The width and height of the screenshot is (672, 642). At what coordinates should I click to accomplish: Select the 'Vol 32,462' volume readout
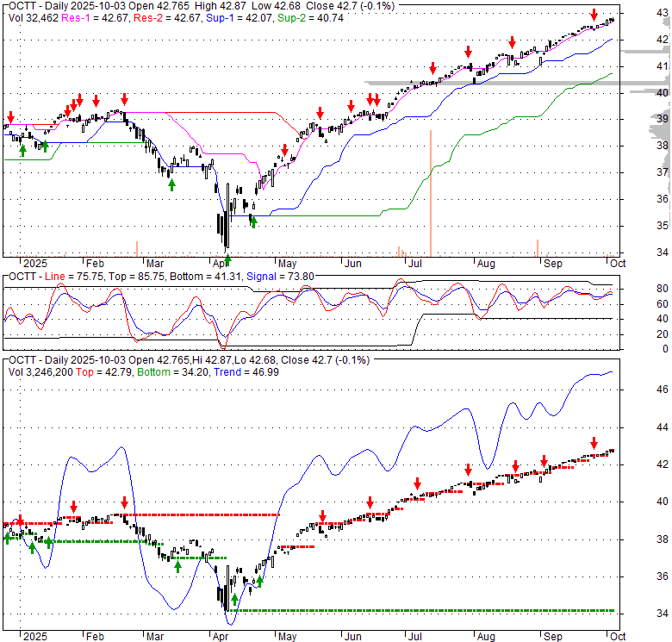tap(34, 18)
